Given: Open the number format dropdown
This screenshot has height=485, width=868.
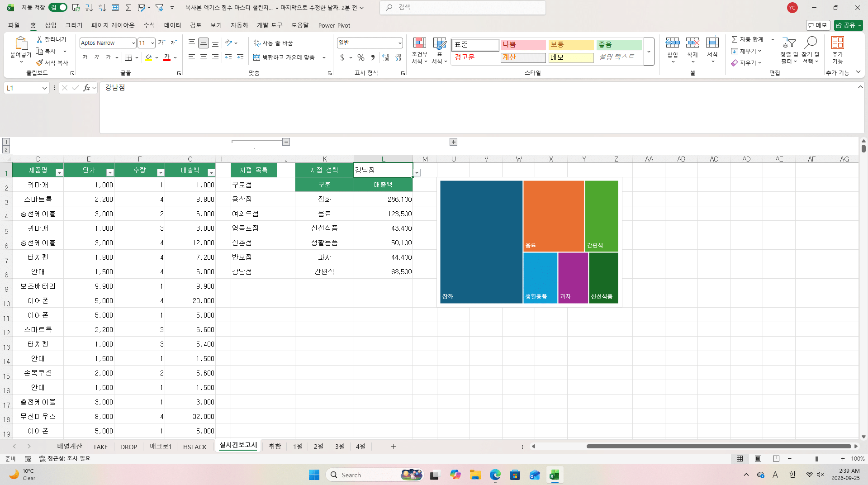Looking at the screenshot, I should [x=400, y=43].
